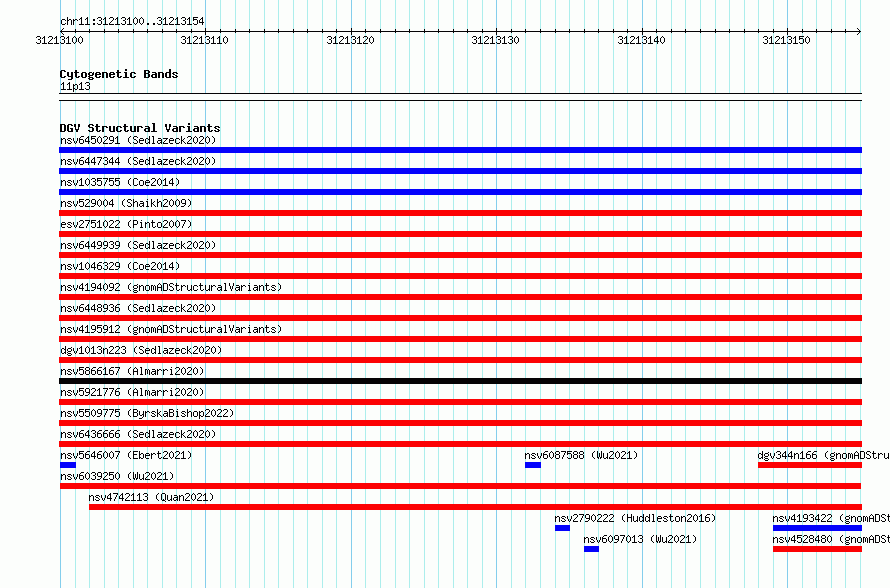Select the small blue nsv2790222 feature
The height and width of the screenshot is (588, 890).
pos(562,528)
